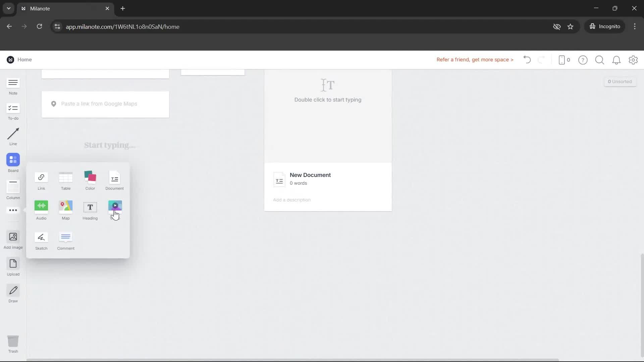Open the browser tab search dropdown
The image size is (644, 362).
[x=8, y=8]
